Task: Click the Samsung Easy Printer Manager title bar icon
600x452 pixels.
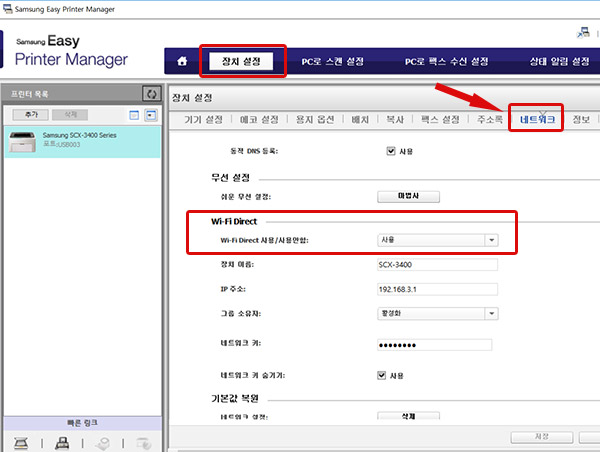Action: (7, 9)
